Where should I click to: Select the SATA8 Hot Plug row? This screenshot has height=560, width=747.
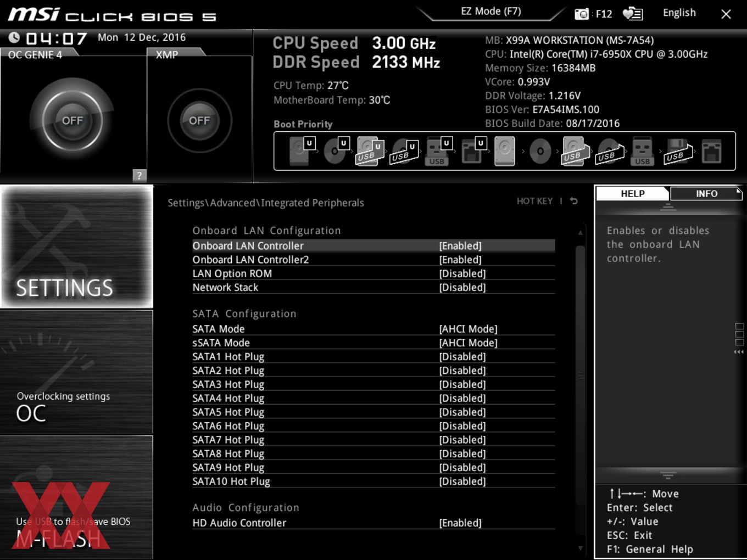[374, 453]
